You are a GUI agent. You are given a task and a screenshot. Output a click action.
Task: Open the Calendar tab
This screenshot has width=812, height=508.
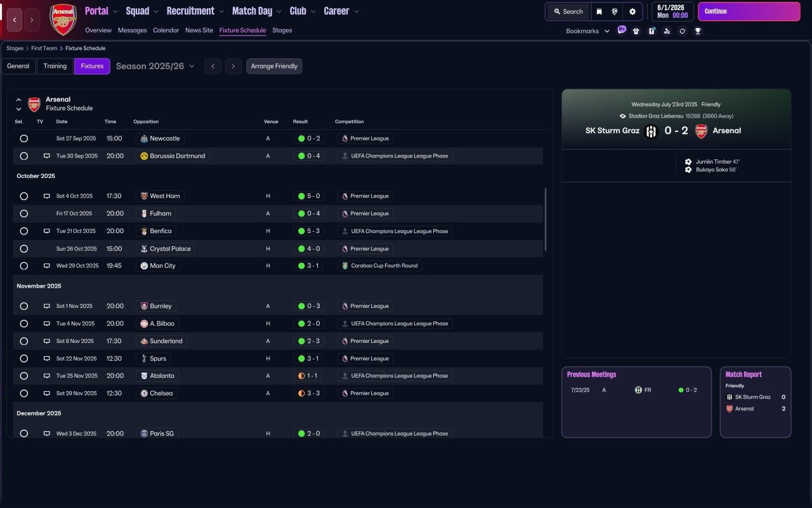click(166, 30)
